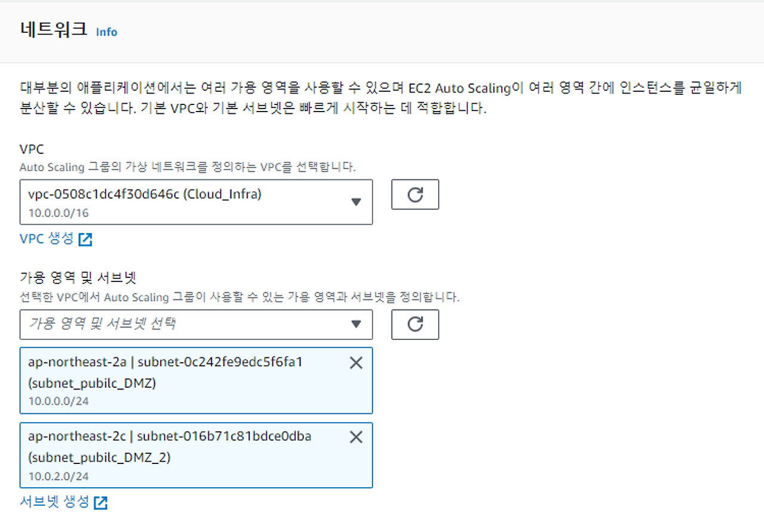Viewport: 764px width, 532px height.
Task: Select the 10.0.0.0/16 VPC CIDR text
Action: pyautogui.click(x=58, y=213)
